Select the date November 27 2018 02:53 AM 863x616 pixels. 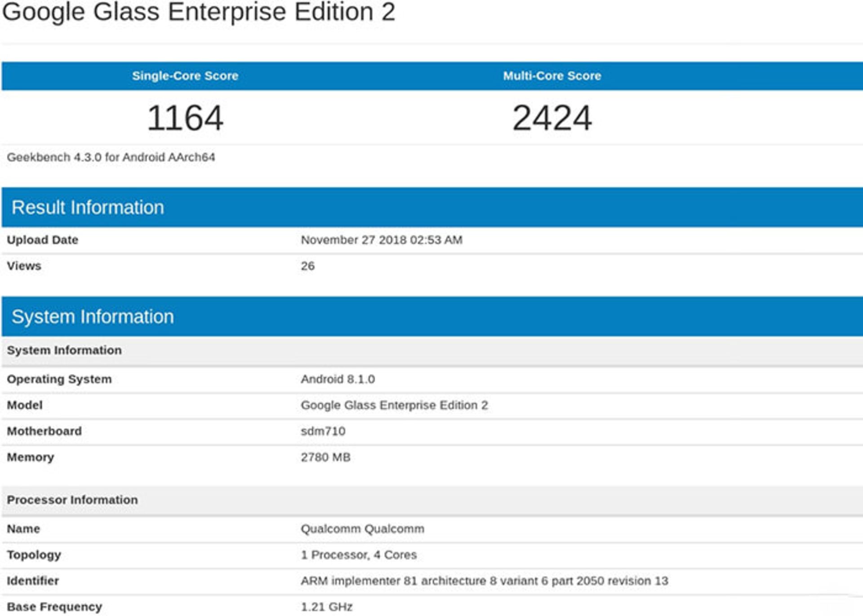click(382, 240)
